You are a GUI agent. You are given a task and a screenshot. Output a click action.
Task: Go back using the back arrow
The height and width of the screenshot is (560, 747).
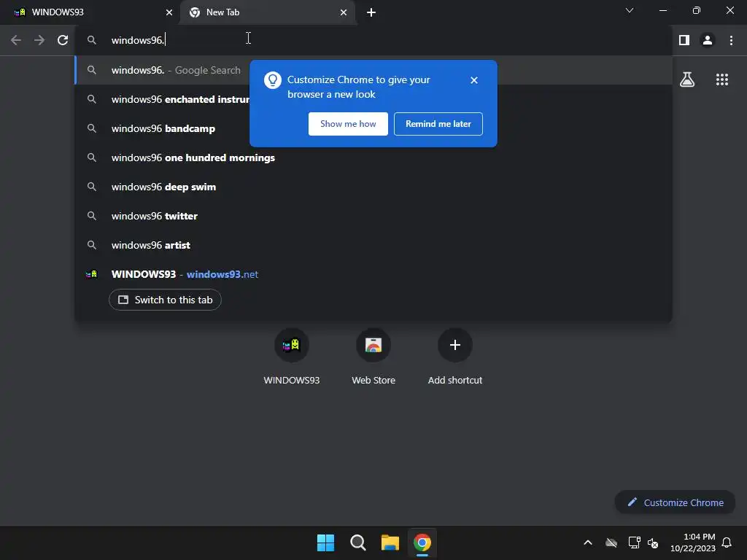pos(16,40)
